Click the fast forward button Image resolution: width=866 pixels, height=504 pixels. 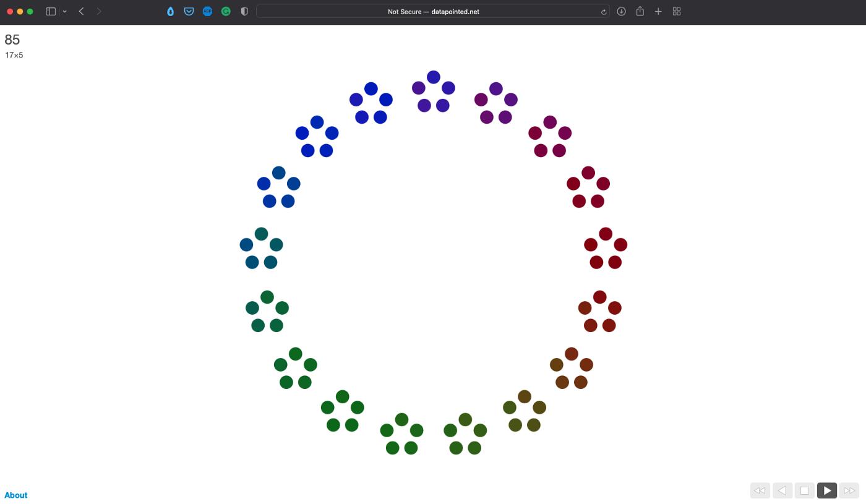click(x=849, y=490)
